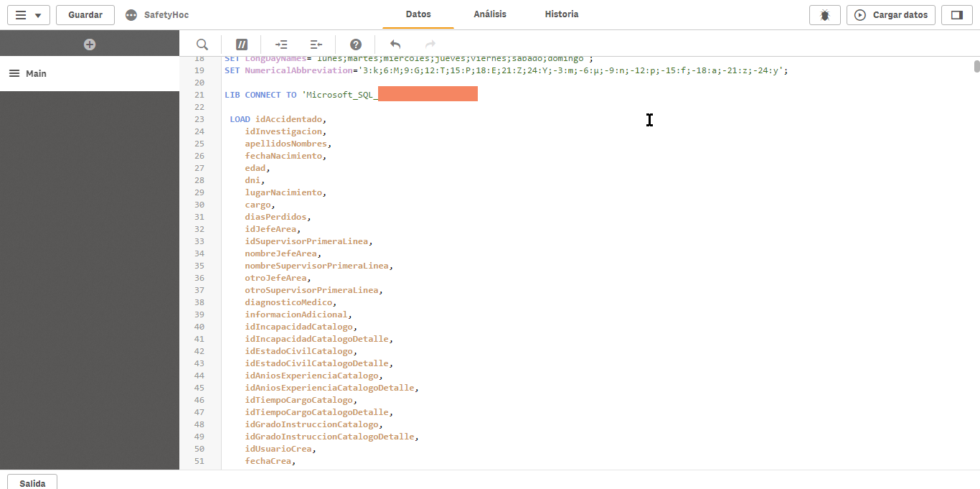Switch to the Análisis tab
Screen dimensions: 980x489
pyautogui.click(x=490, y=14)
